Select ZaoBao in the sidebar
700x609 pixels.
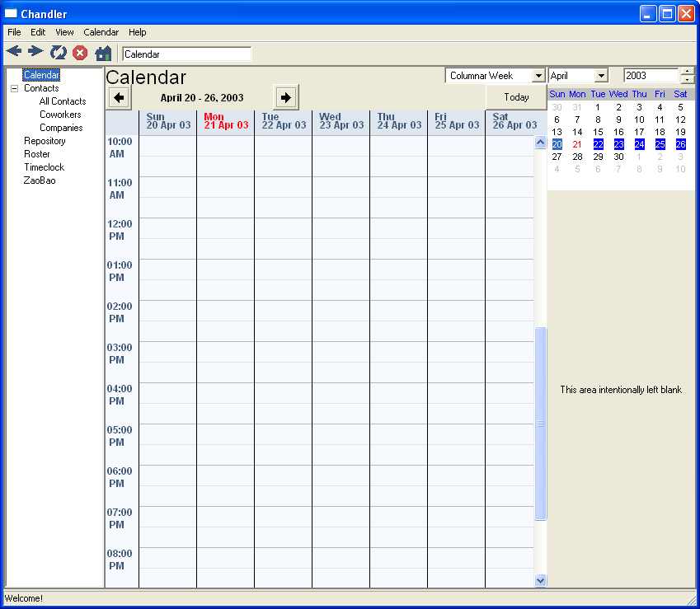tap(40, 180)
